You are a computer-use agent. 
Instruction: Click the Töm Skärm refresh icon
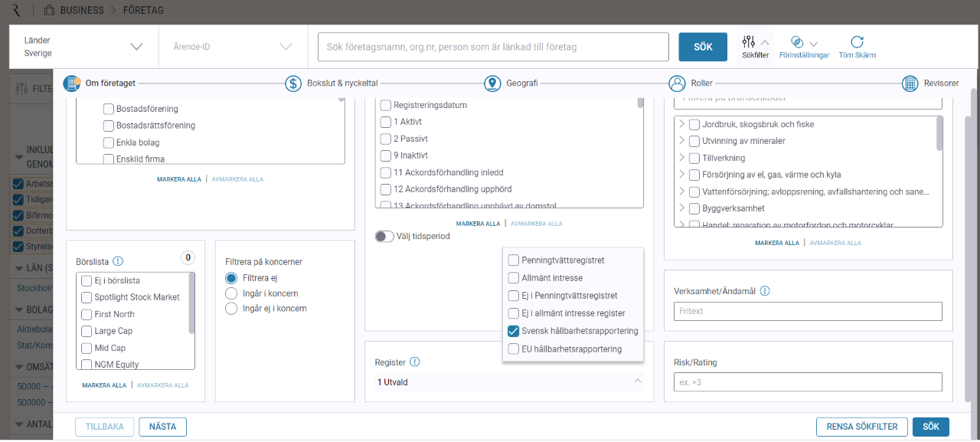(x=857, y=42)
